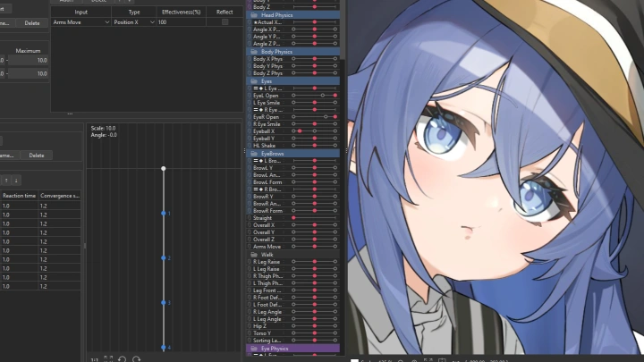Toggle the lock box of the Overall X parameter

249,225
